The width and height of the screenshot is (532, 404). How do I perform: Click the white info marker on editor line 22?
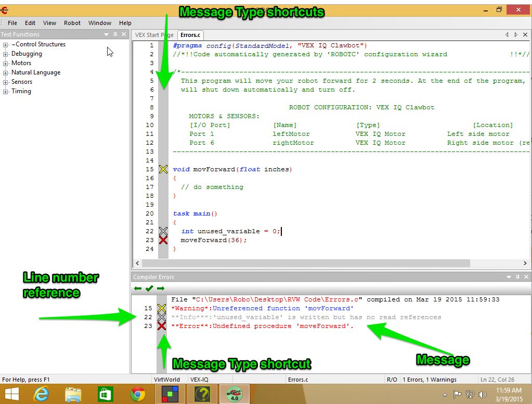[163, 231]
